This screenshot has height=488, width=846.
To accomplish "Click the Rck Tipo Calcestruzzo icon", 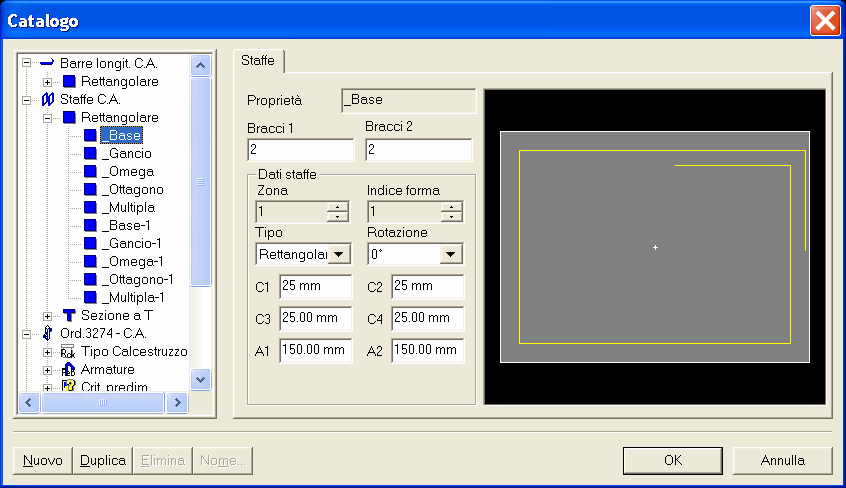I will (x=68, y=351).
